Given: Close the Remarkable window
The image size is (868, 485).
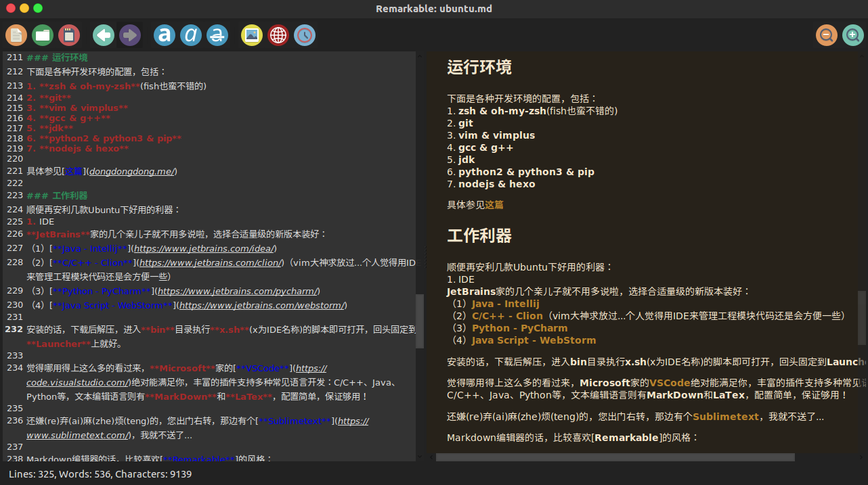Looking at the screenshot, I should (11, 8).
